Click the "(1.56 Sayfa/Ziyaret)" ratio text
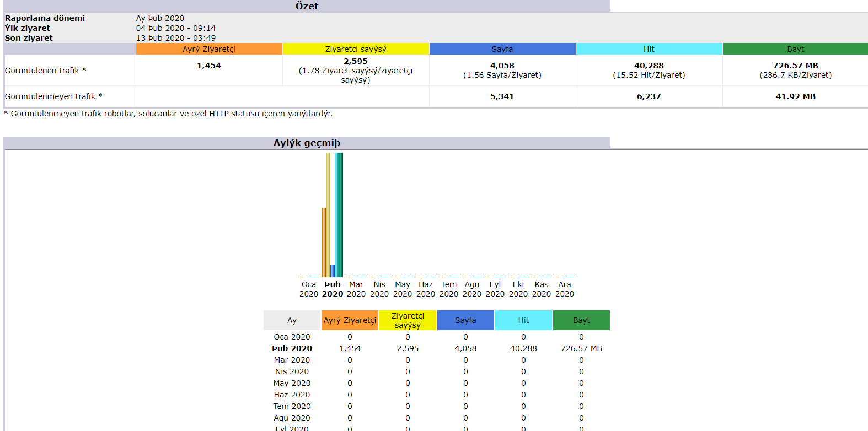868x431 pixels. pyautogui.click(x=502, y=75)
